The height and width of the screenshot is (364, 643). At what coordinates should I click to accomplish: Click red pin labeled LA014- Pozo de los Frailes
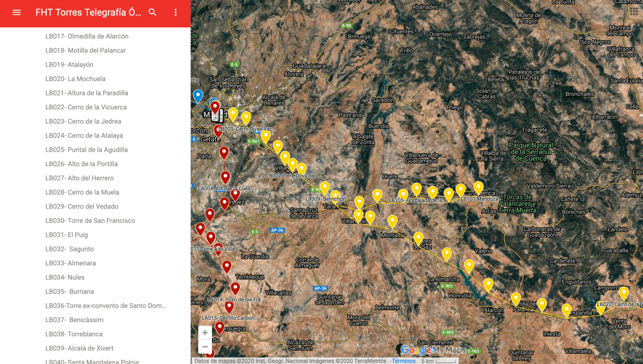235,288
